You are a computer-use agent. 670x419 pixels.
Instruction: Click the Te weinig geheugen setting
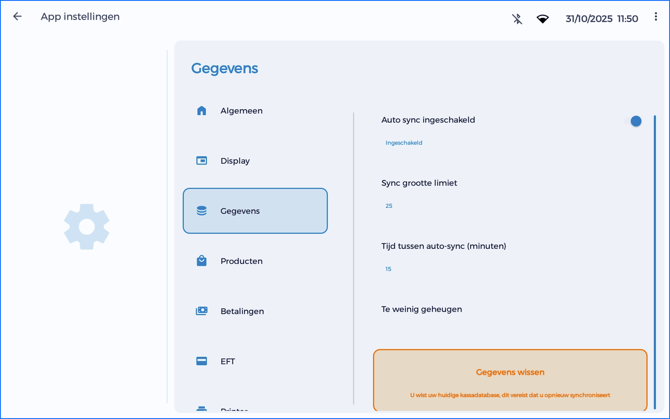(x=421, y=309)
